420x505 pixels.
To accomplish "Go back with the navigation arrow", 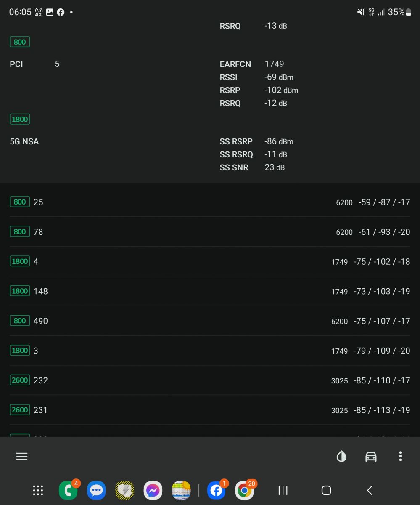I will 370,490.
